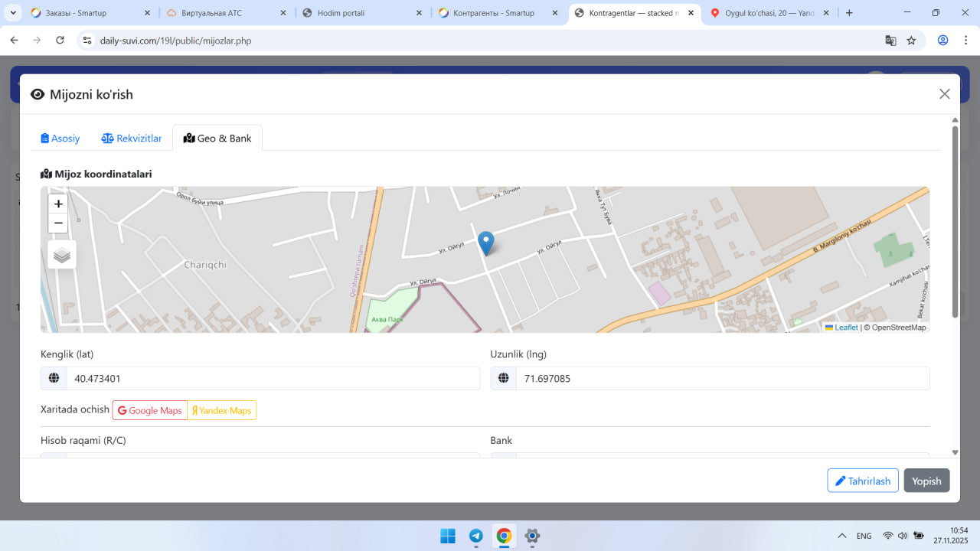The image size is (980, 551).
Task: Expand the browser tab search dropdown
Action: pos(14,13)
